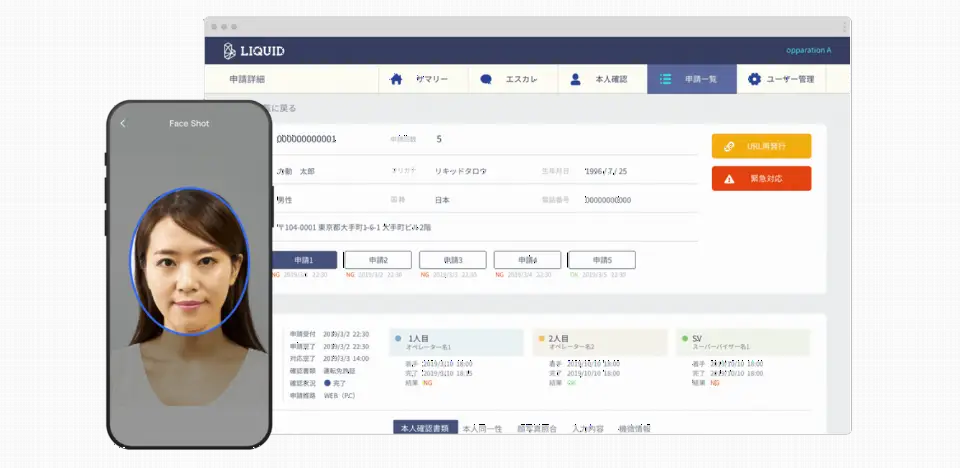Open the 2人目 operator card
The image size is (960, 468).
tap(600, 342)
